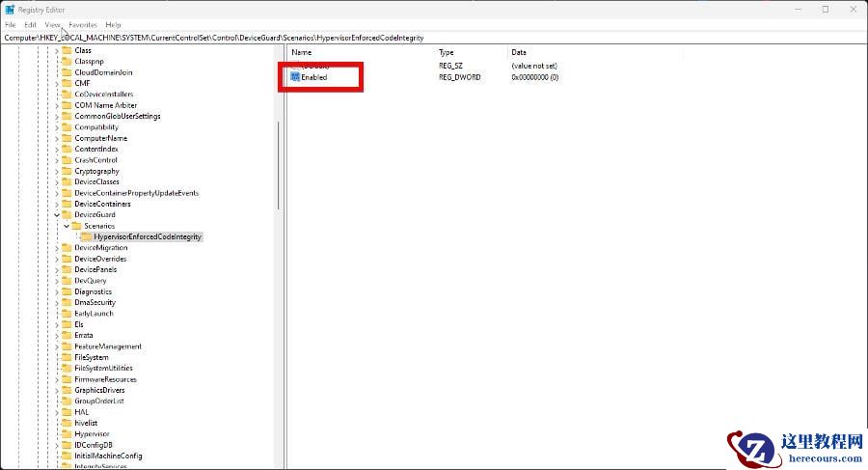The width and height of the screenshot is (868, 470).
Task: Select the FileSystemUtilities key label
Action: 103,369
